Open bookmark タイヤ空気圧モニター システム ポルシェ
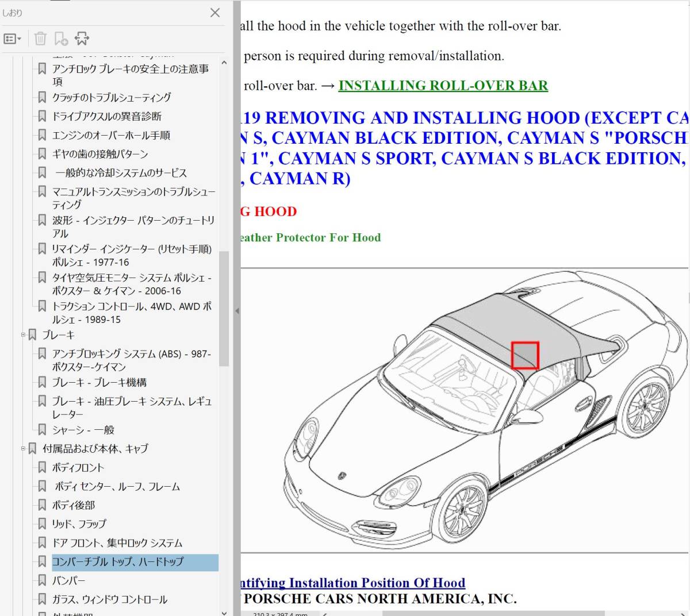 tap(132, 284)
